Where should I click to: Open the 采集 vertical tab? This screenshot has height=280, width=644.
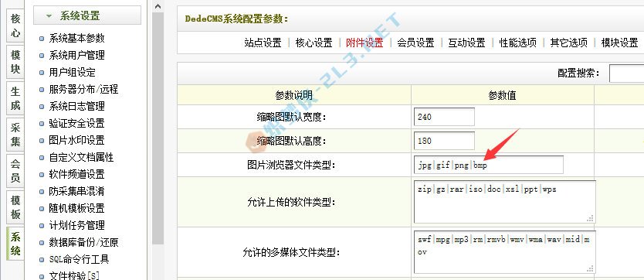click(15, 135)
